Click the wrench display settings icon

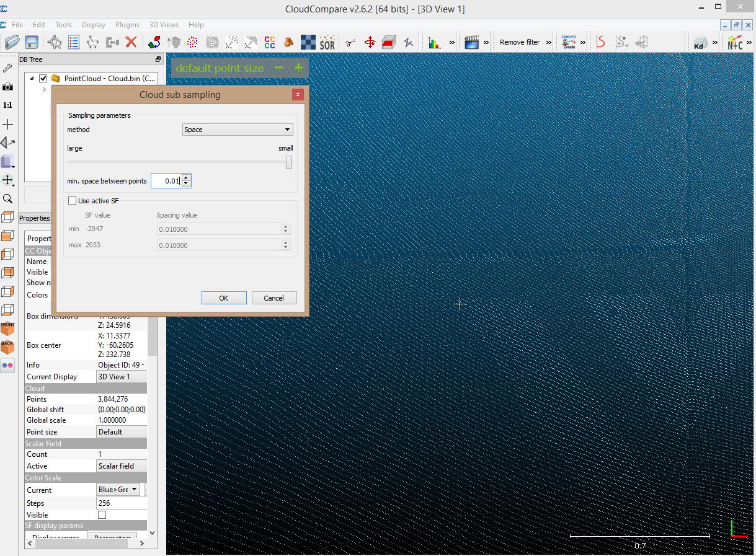pyautogui.click(x=7, y=68)
